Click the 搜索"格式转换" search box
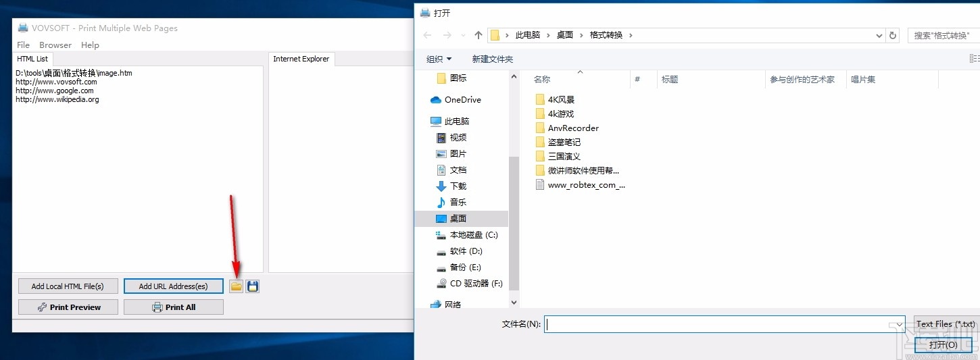The image size is (980, 360). point(944,35)
